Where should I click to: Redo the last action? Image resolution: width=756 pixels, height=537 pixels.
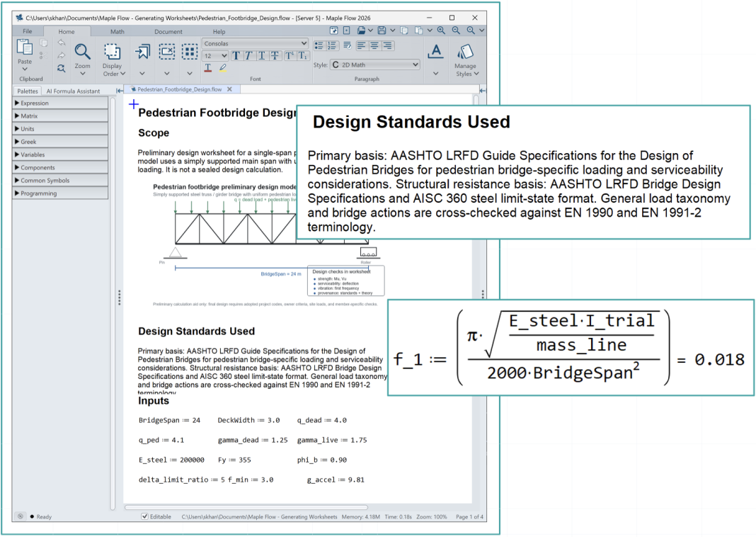coord(62,55)
